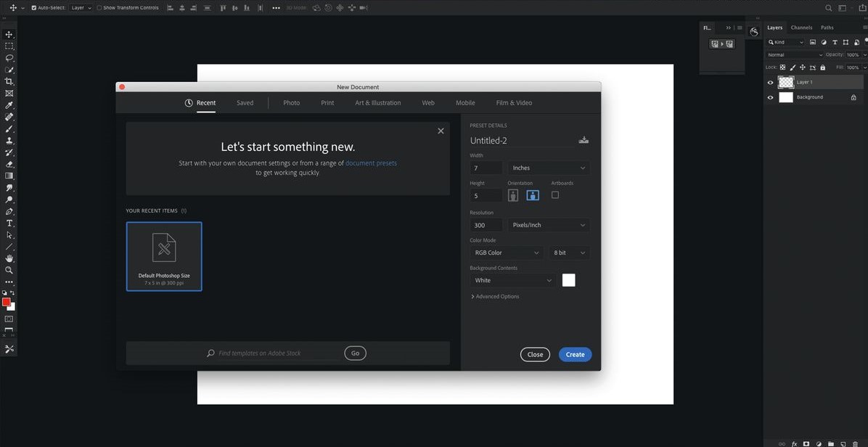
Task: Select the History Brush tool
Action: click(x=9, y=152)
